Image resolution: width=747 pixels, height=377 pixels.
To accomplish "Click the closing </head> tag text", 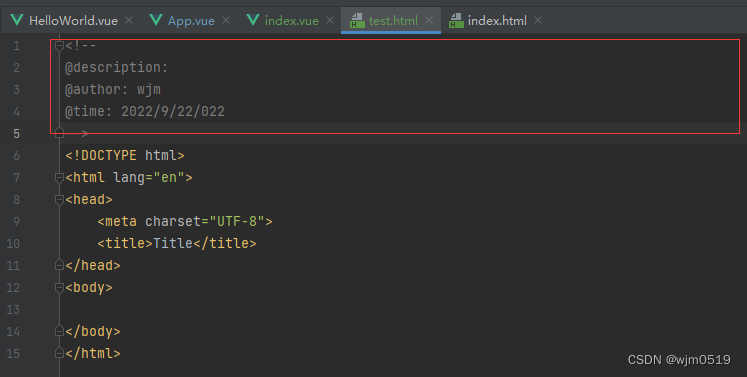I will [93, 265].
